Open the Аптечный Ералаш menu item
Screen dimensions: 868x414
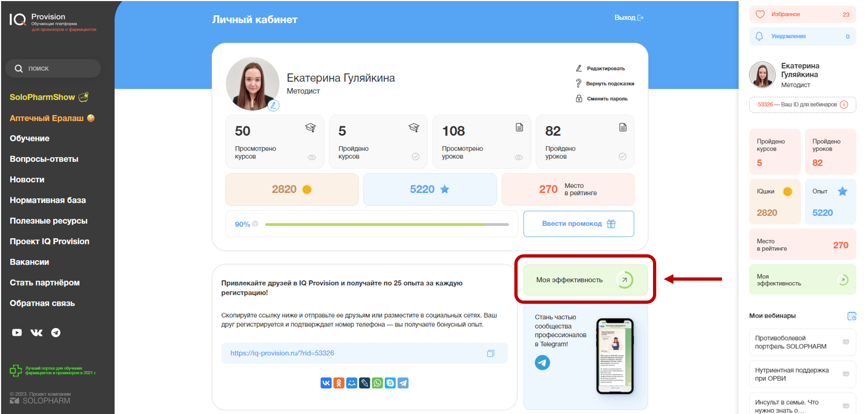click(52, 118)
